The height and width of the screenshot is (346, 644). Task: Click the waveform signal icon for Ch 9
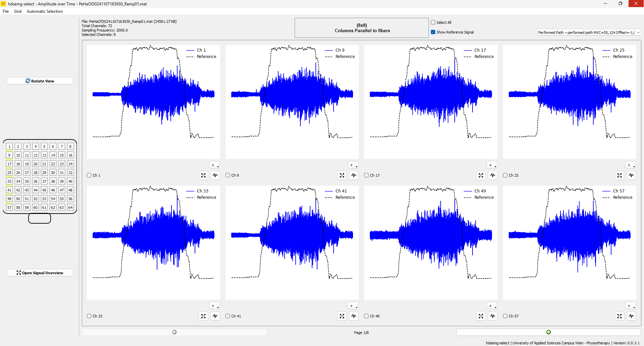pyautogui.click(x=354, y=175)
